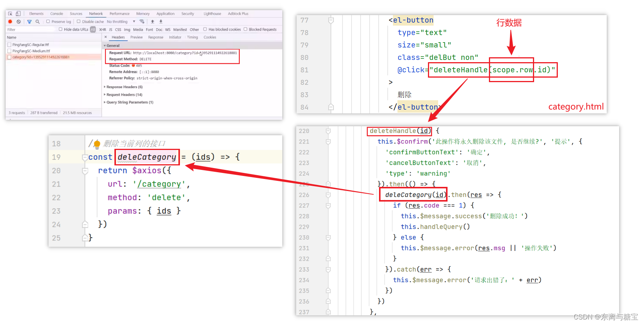
Task: Open the No throttling dropdown
Action: click(121, 21)
